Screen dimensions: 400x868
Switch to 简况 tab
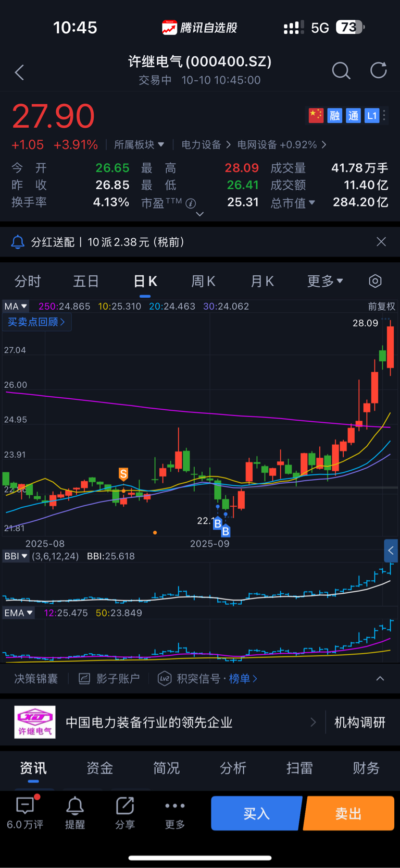tap(167, 768)
